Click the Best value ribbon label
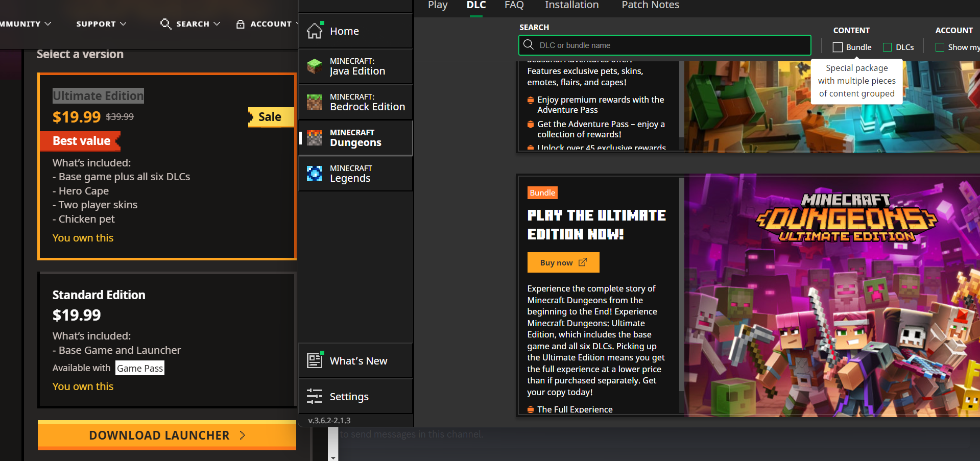 pyautogui.click(x=81, y=141)
